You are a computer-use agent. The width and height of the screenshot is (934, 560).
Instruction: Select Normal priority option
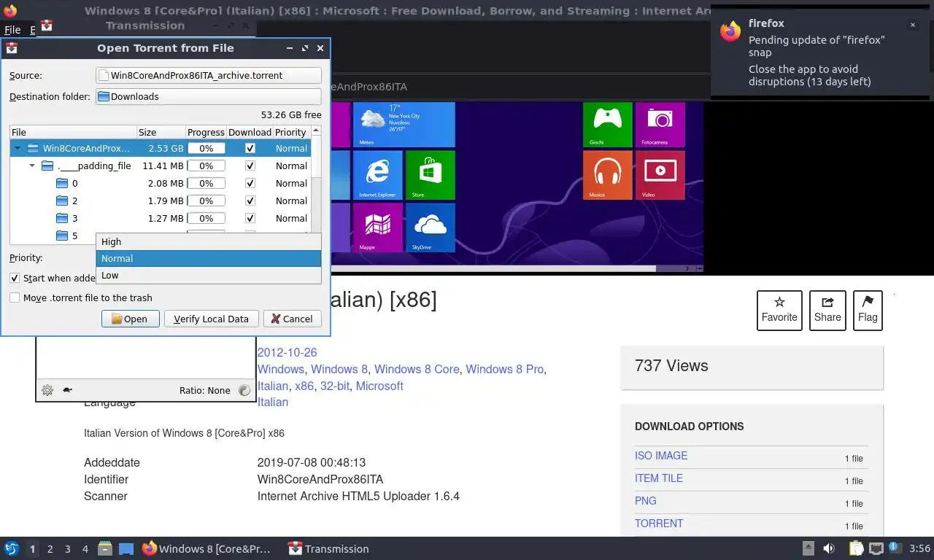point(209,258)
